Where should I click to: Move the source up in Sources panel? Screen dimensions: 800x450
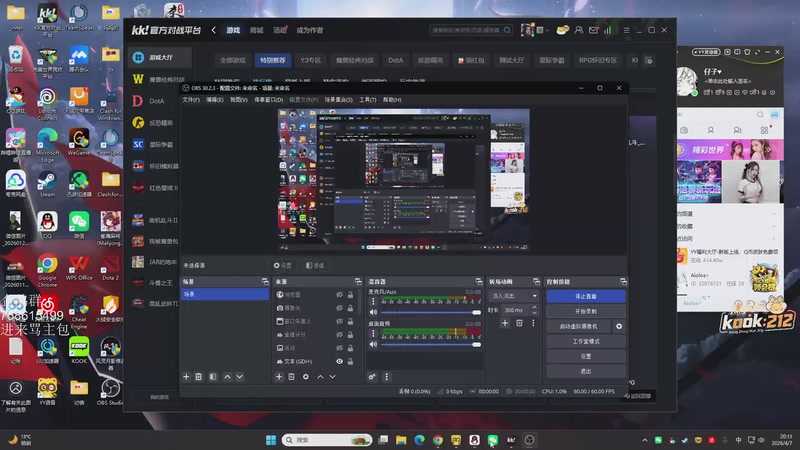[320, 377]
